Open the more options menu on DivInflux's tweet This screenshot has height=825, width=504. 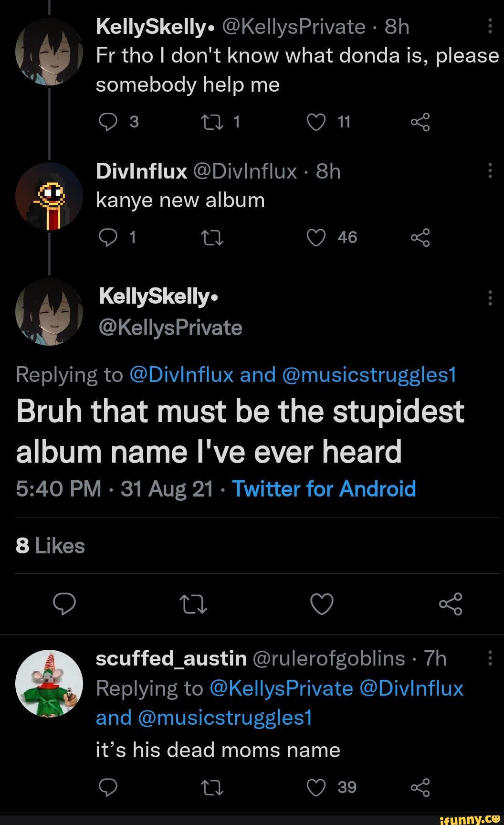(x=490, y=170)
